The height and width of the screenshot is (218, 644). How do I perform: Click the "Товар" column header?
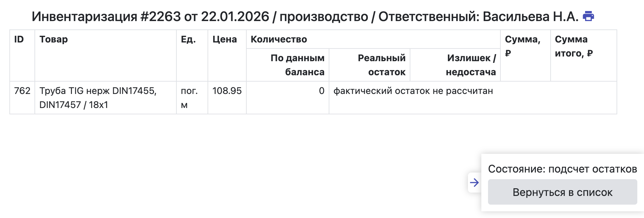click(x=54, y=39)
